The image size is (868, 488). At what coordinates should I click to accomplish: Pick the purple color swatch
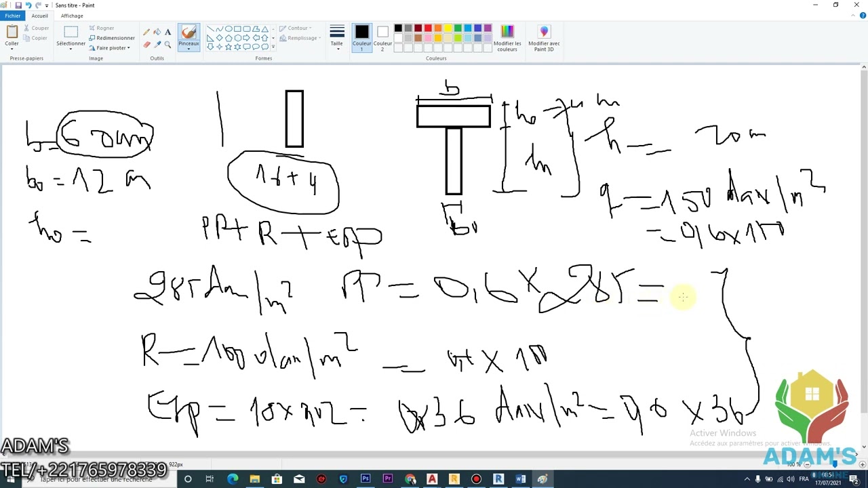(488, 28)
